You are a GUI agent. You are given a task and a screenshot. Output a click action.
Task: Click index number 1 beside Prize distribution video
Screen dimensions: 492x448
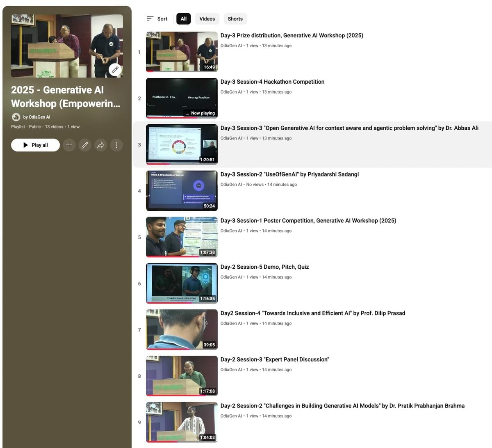(139, 52)
